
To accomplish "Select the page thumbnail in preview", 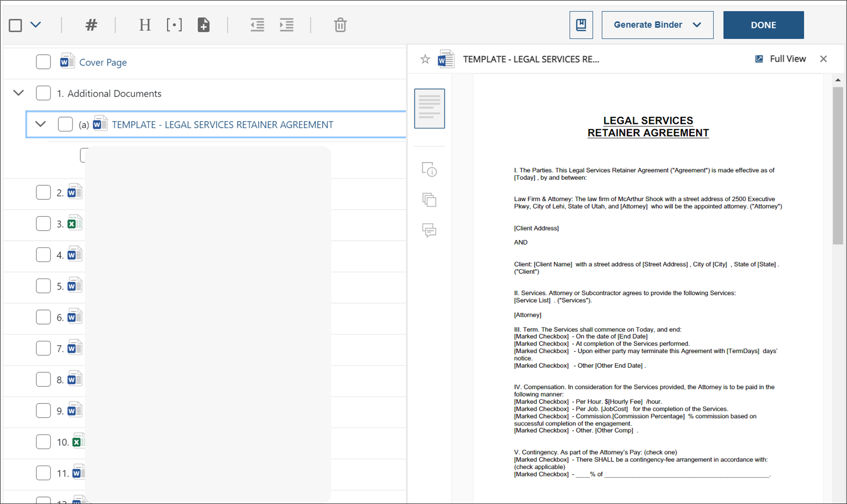I will tap(429, 108).
